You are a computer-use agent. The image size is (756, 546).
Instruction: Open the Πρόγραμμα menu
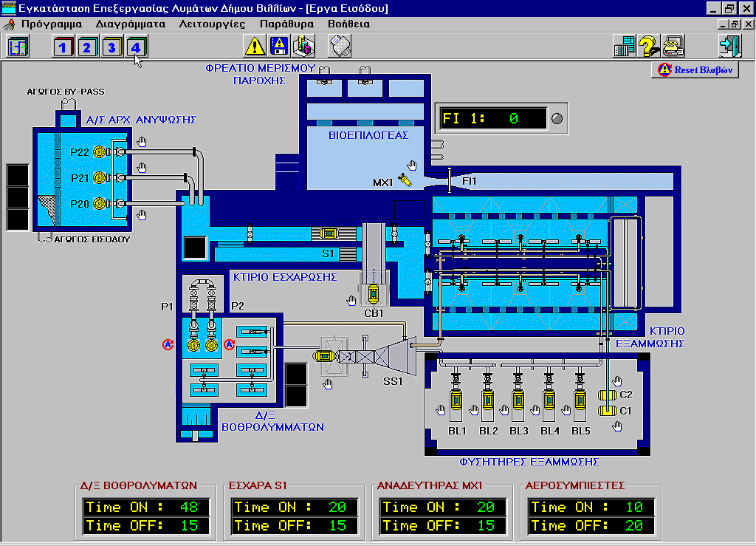tap(51, 24)
